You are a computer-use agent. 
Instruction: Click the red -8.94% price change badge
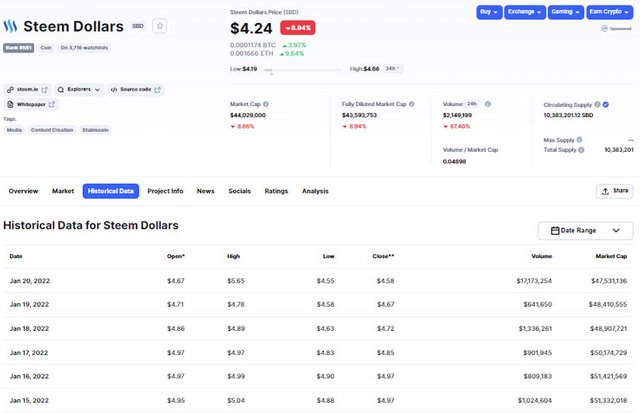pyautogui.click(x=298, y=28)
